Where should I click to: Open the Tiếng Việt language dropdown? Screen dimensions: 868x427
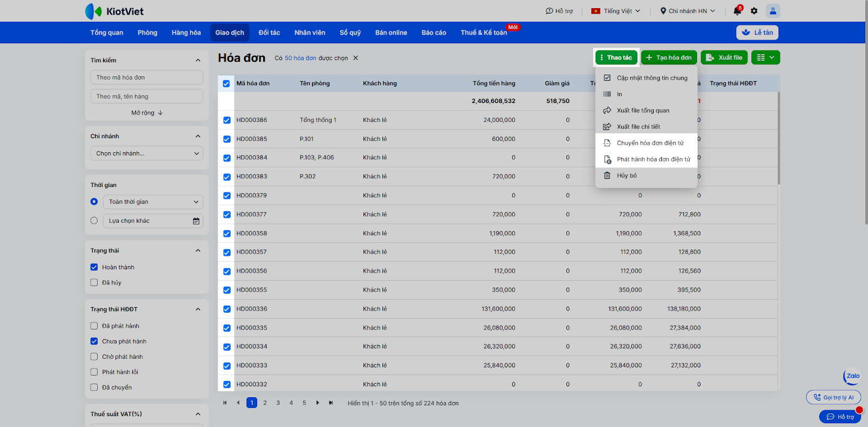click(616, 11)
